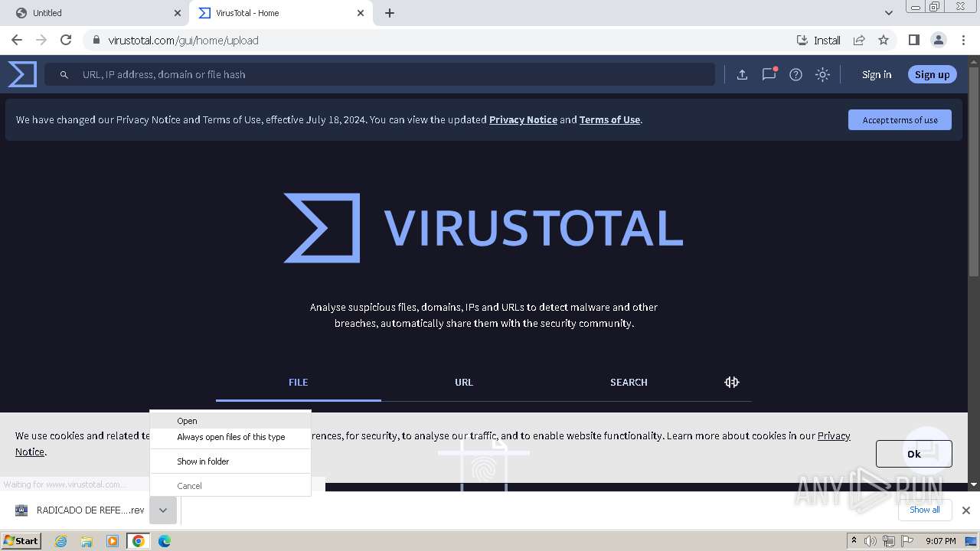980x551 pixels.
Task: Toggle light/dark theme sun icon
Action: coord(822,74)
